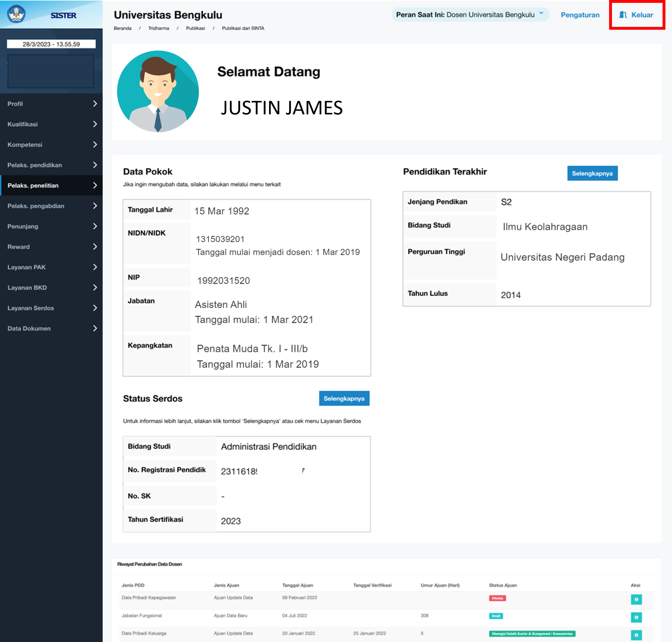Click the red Ditolak status badge
This screenshot has height=642, width=672.
[497, 598]
